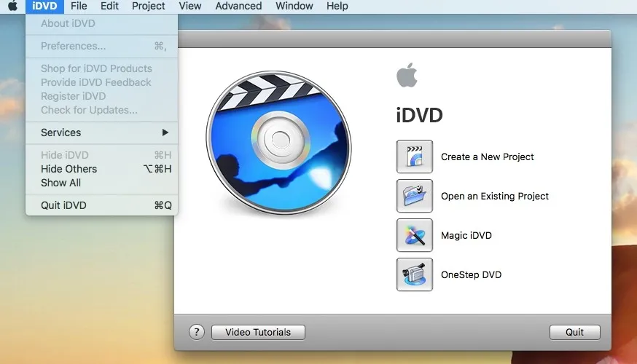
Task: Click the "Create a New Project" label
Action: (x=487, y=157)
